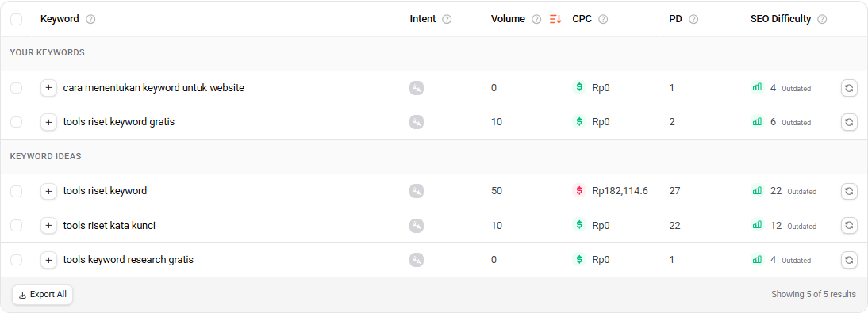The image size is (868, 313).
Task: Expand plus button for the tools riset keyword row
Action: pos(48,191)
